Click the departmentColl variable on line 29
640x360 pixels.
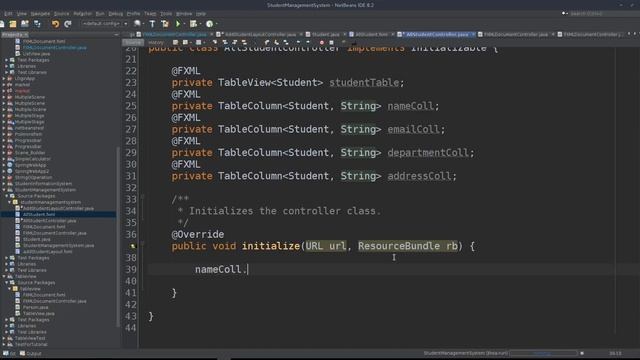click(428, 153)
